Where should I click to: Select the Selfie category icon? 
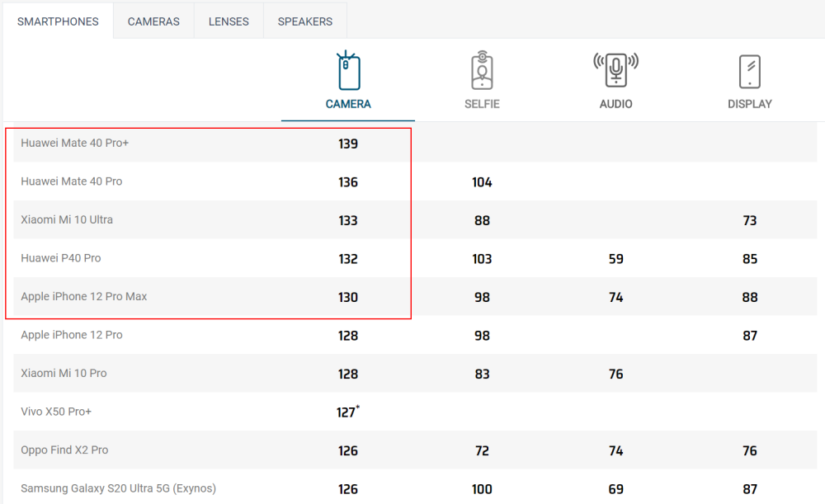[x=482, y=70]
